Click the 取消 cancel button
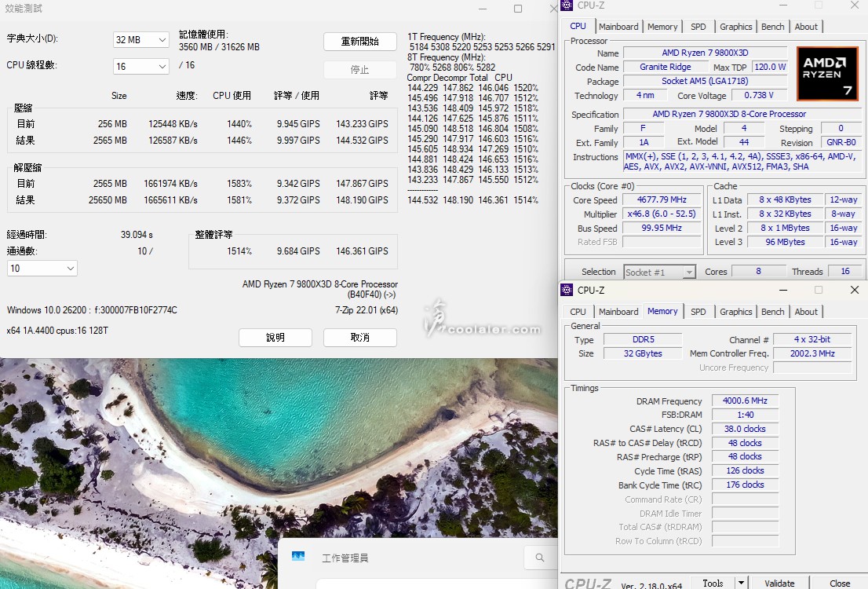Screen dimensions: 868x589 pos(359,337)
